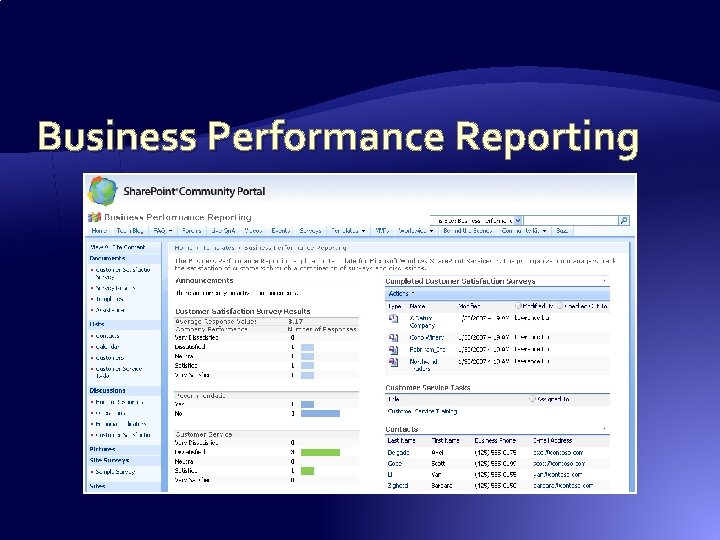Open the Customers list in the sidebar
The height and width of the screenshot is (540, 720).
pyautogui.click(x=110, y=358)
